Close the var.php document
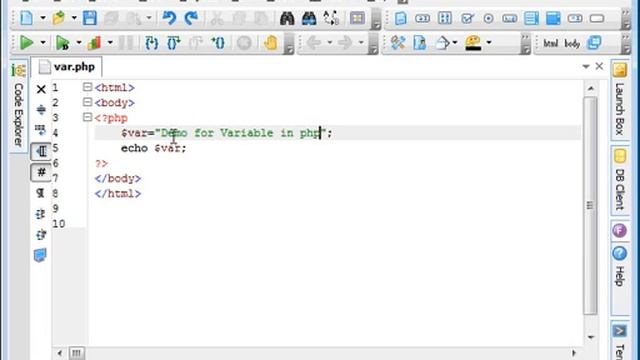 pos(599,66)
